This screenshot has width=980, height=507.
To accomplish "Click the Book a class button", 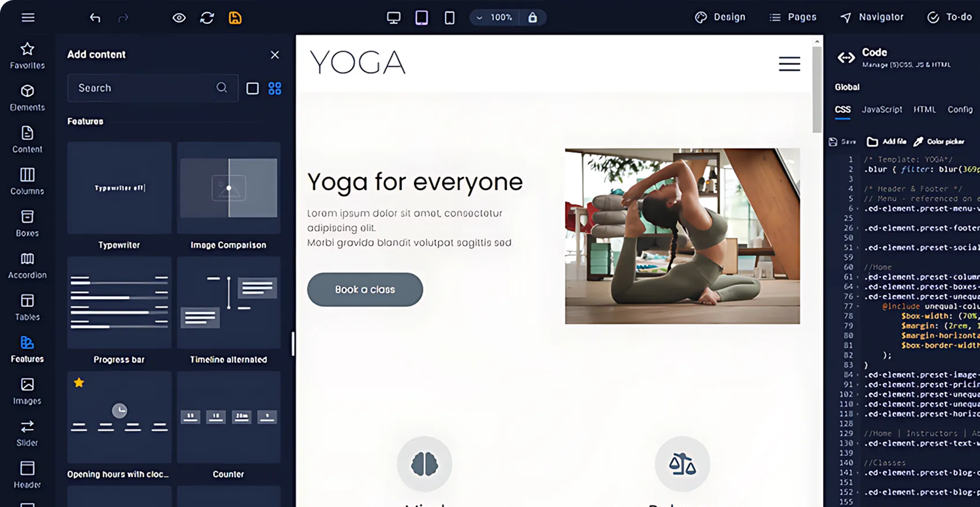I will coord(365,289).
